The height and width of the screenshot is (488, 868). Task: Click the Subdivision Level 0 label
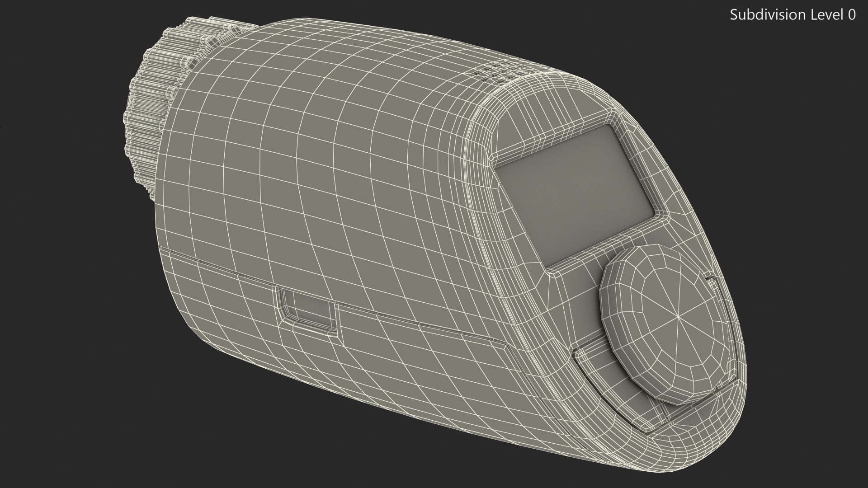point(793,15)
